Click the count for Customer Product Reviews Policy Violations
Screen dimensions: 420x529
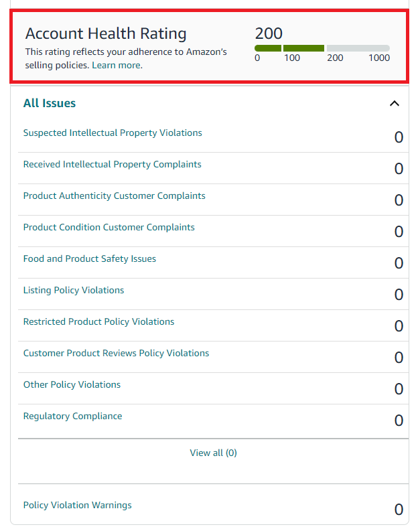point(399,358)
